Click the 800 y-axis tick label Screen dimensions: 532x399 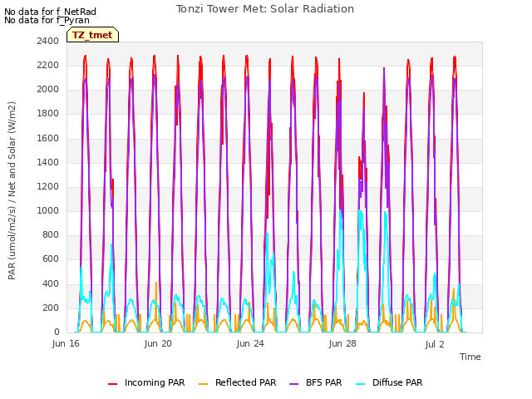[51, 234]
